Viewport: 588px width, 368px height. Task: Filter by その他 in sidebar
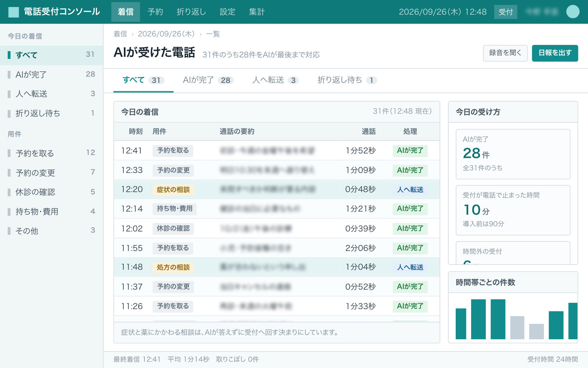click(51, 231)
